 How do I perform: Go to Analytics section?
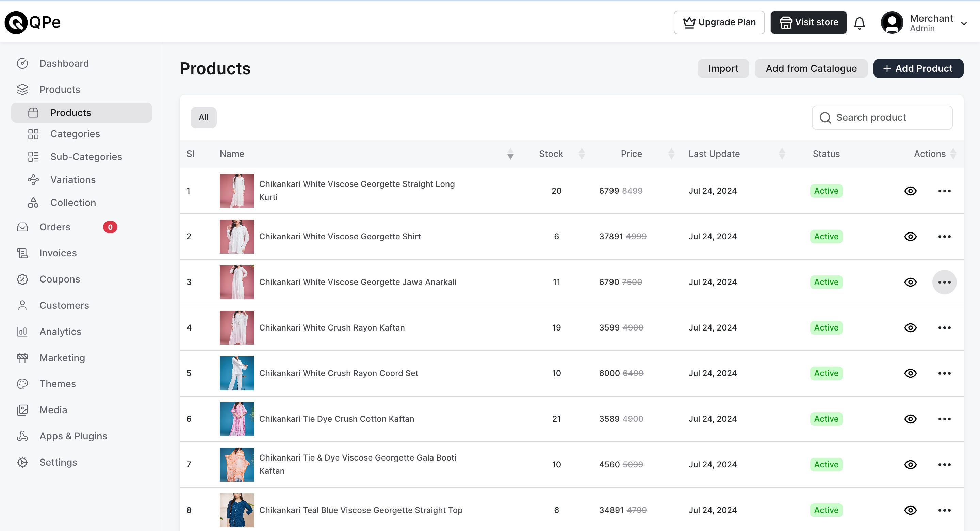tap(60, 331)
